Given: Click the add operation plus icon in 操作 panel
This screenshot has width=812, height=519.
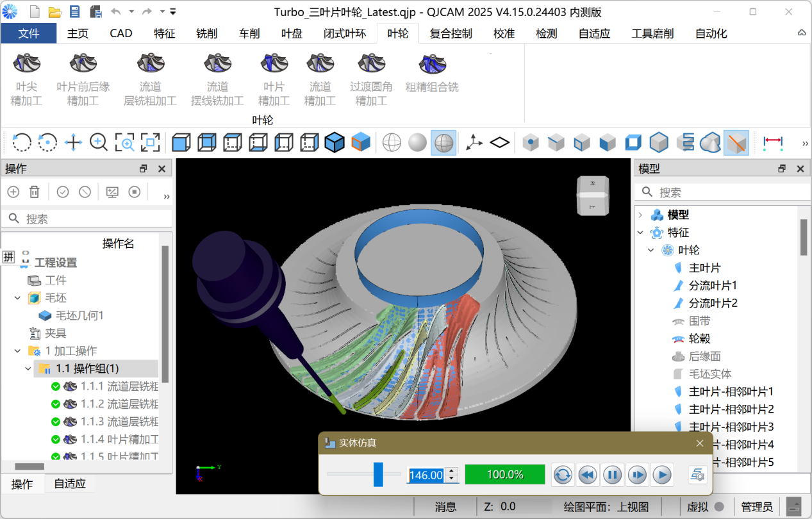Looking at the screenshot, I should [x=13, y=192].
